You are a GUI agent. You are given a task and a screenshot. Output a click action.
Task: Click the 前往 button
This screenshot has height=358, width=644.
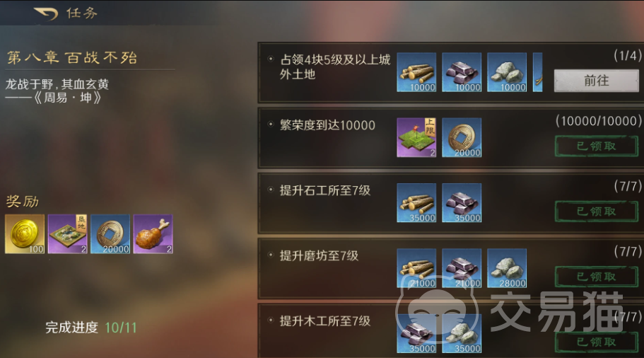(597, 81)
